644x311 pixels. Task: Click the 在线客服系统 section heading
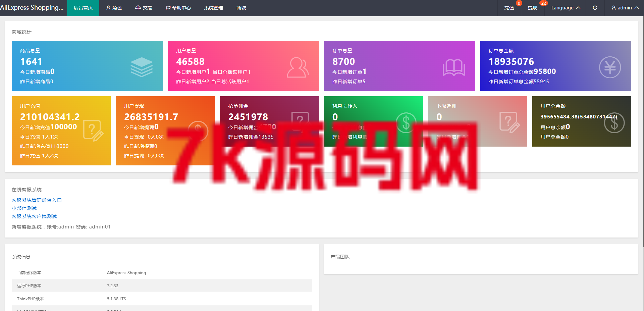[27, 190]
